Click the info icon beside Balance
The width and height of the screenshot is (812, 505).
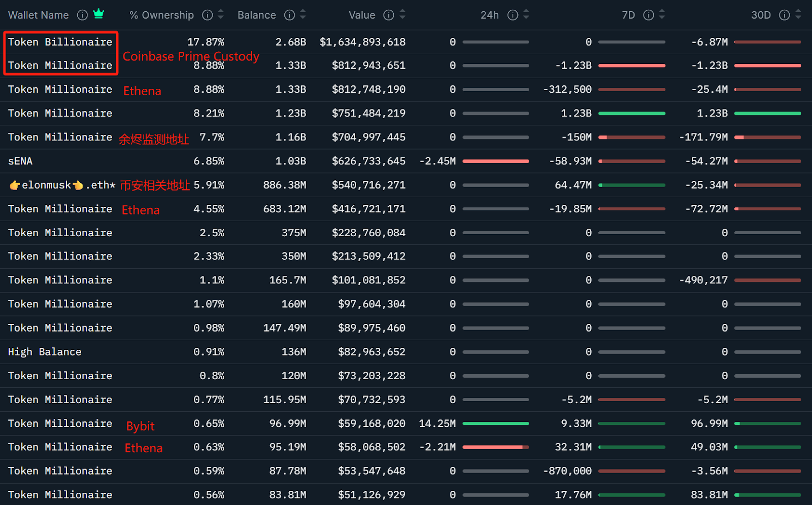click(289, 15)
